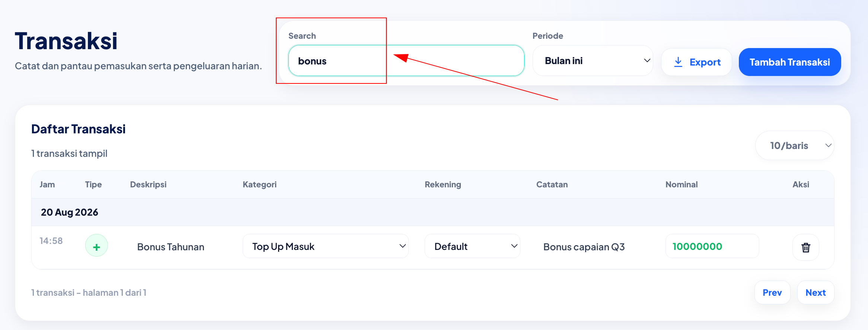Viewport: 868px width, 330px height.
Task: Edit the Nominal field 10000000
Action: pyautogui.click(x=712, y=246)
